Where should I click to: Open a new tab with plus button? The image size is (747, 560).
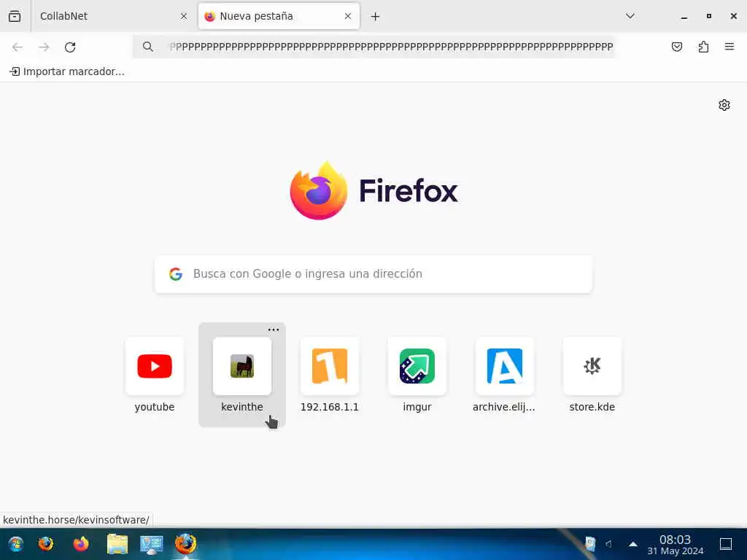[x=376, y=17]
